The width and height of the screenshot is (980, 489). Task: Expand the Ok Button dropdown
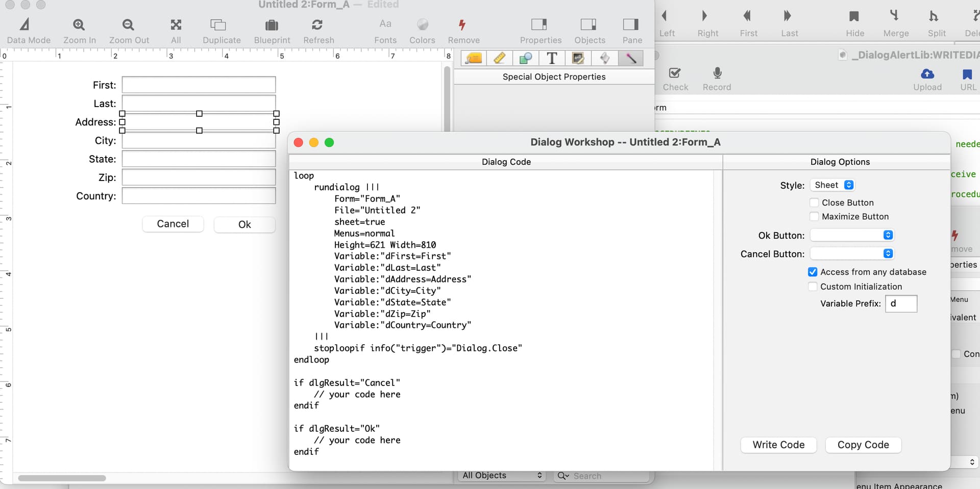click(852, 235)
